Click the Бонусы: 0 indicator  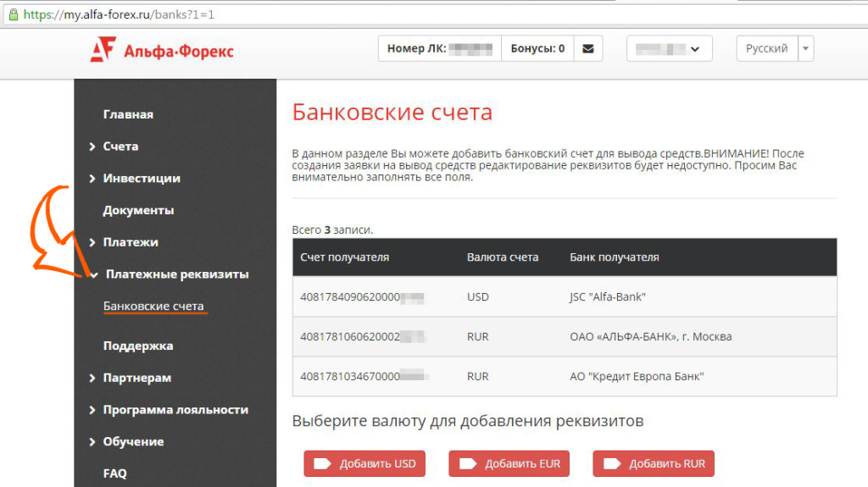537,49
